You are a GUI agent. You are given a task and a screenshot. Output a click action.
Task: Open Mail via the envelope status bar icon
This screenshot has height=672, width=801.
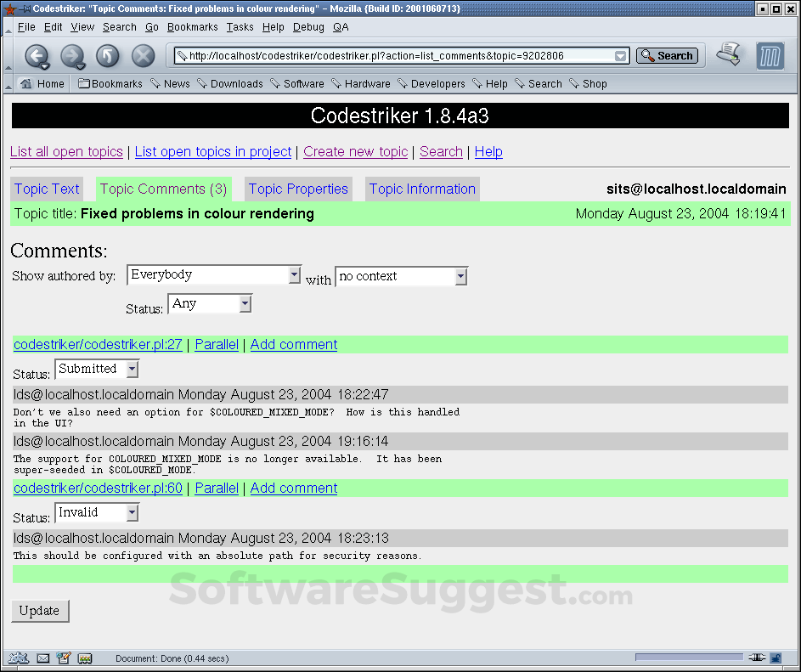[43, 657]
